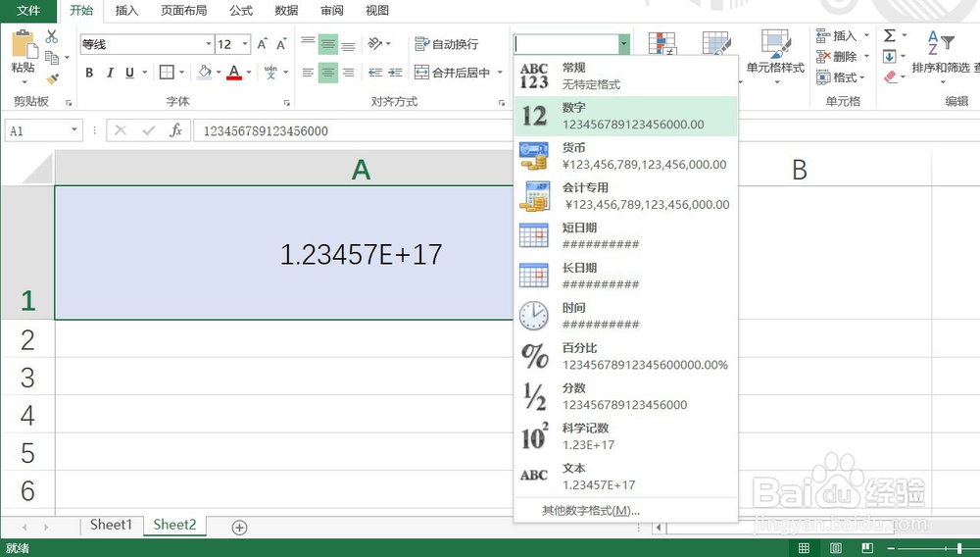
Task: Switch to Sheet1 tab
Action: coord(111,525)
